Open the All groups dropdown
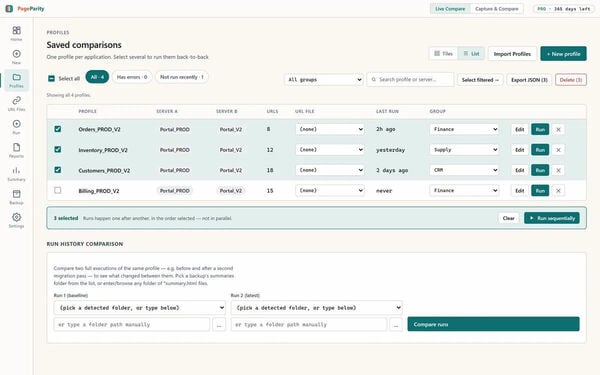The width and height of the screenshot is (600, 375). click(324, 80)
